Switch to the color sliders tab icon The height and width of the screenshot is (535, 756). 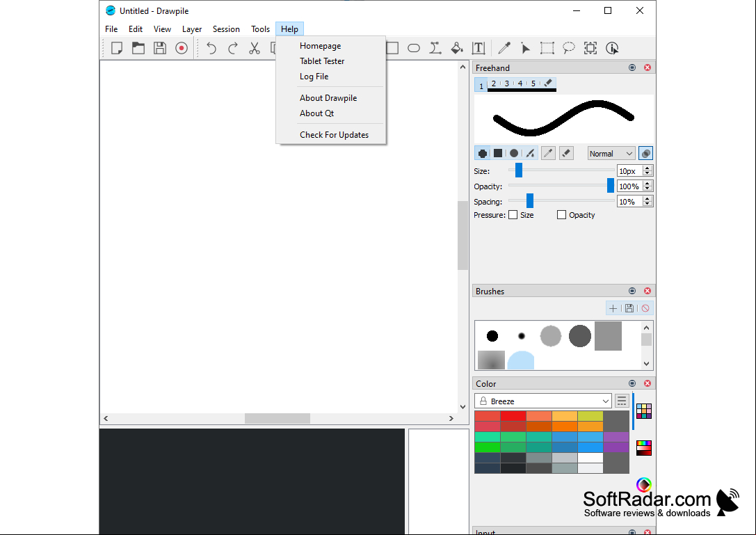pyautogui.click(x=643, y=448)
